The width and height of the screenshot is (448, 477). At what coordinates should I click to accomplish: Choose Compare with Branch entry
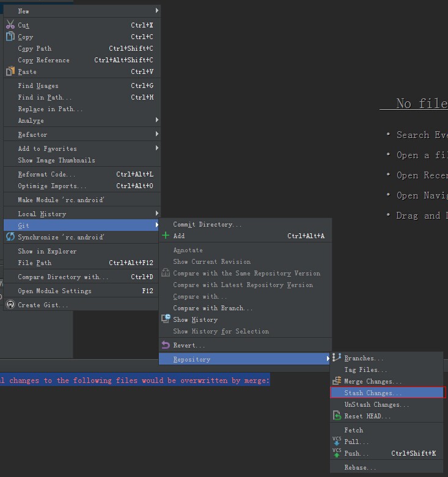point(245,308)
